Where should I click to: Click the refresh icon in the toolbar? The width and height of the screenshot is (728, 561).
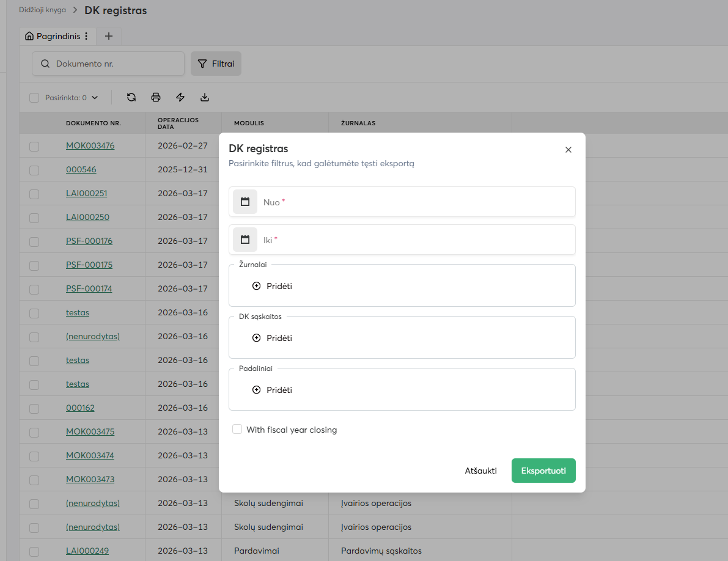[x=131, y=97]
